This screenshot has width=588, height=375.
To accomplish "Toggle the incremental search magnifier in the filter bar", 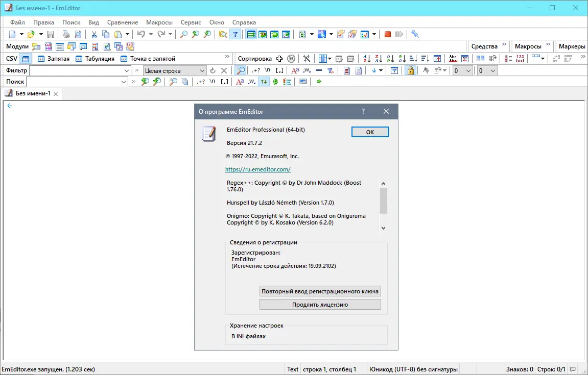I will 241,70.
